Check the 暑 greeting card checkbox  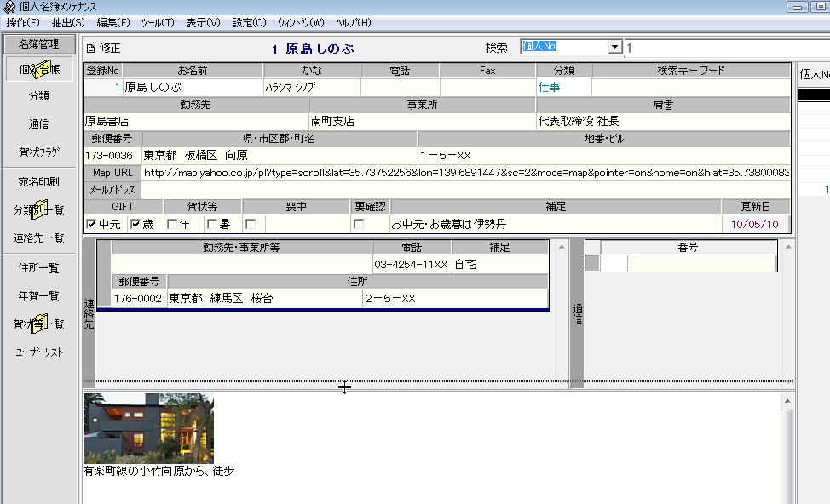point(211,224)
